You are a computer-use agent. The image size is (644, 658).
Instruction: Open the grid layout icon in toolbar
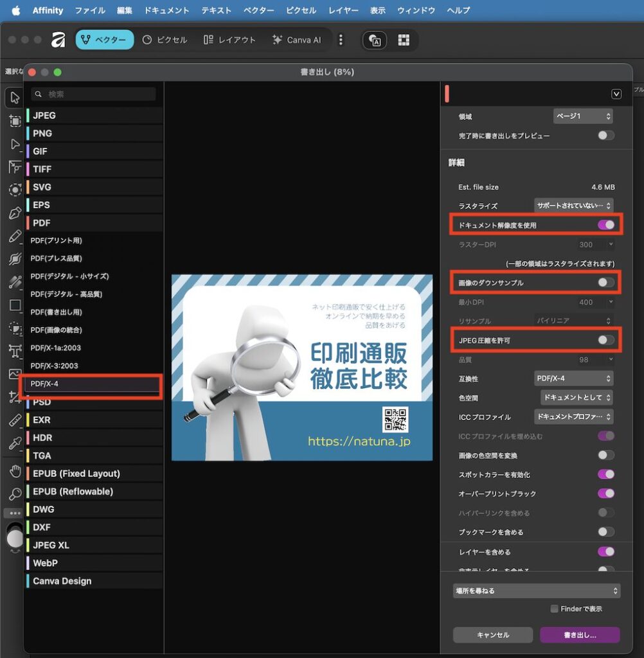click(x=404, y=40)
